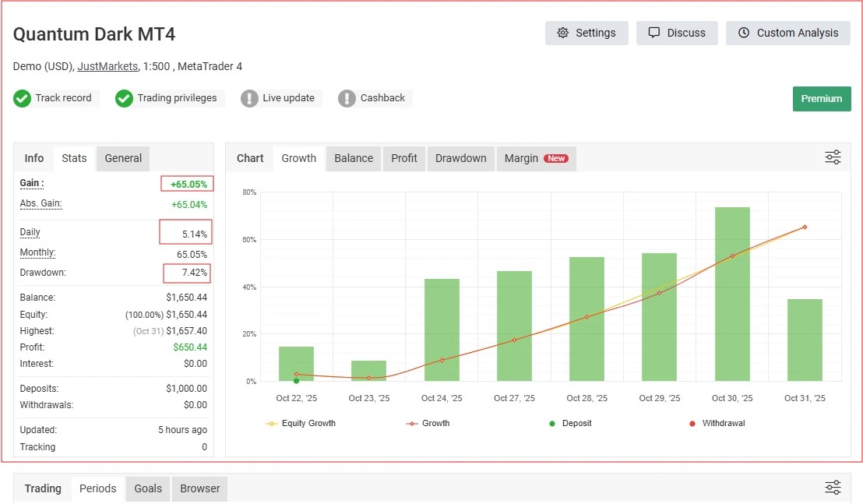Switch to Goals tab in Trading section

(x=148, y=488)
